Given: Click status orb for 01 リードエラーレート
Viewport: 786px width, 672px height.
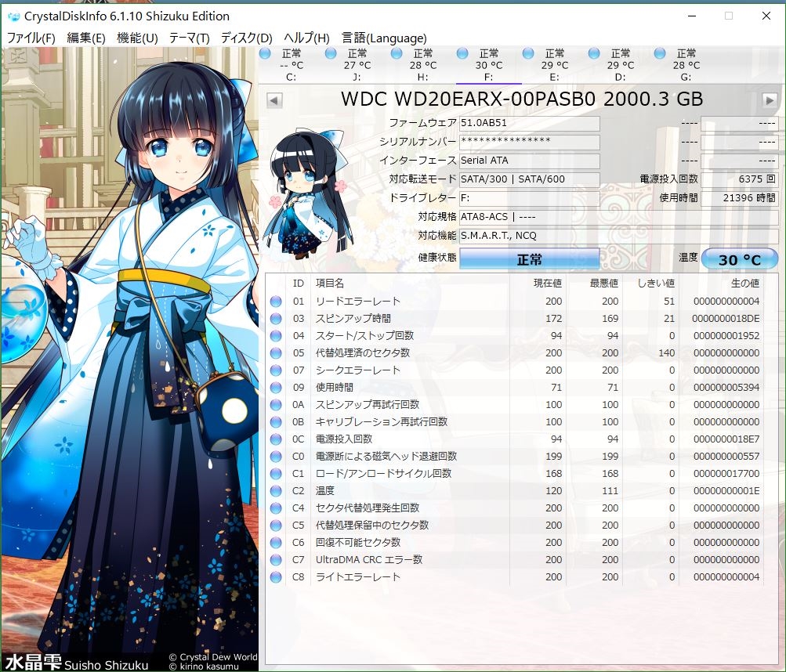Looking at the screenshot, I should point(276,302).
